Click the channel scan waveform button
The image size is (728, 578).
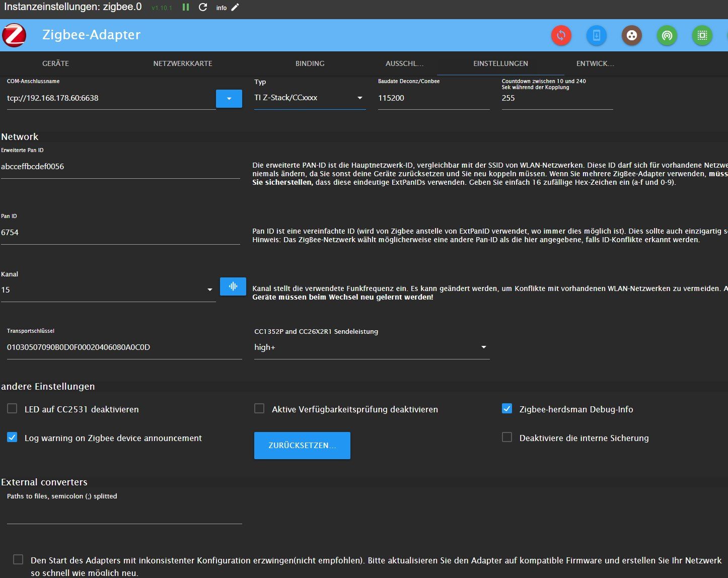(233, 286)
